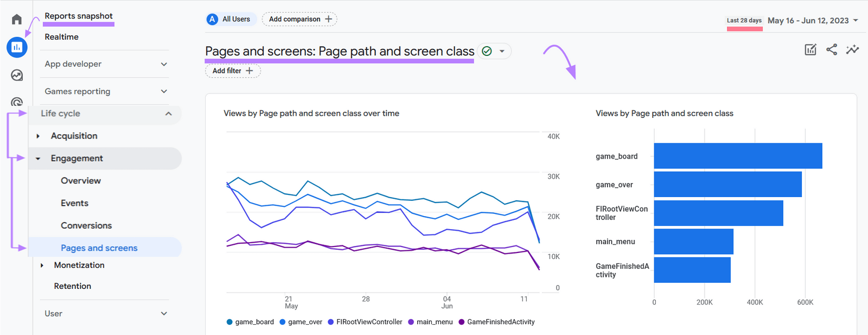868x335 pixels.
Task: Toggle main_menu series in chart legend
Action: [430, 322]
